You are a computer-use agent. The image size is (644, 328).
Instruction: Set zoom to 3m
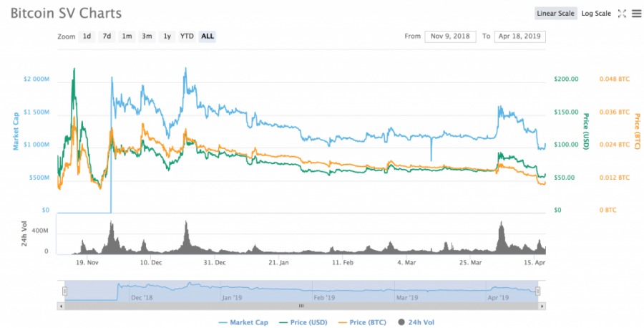147,37
